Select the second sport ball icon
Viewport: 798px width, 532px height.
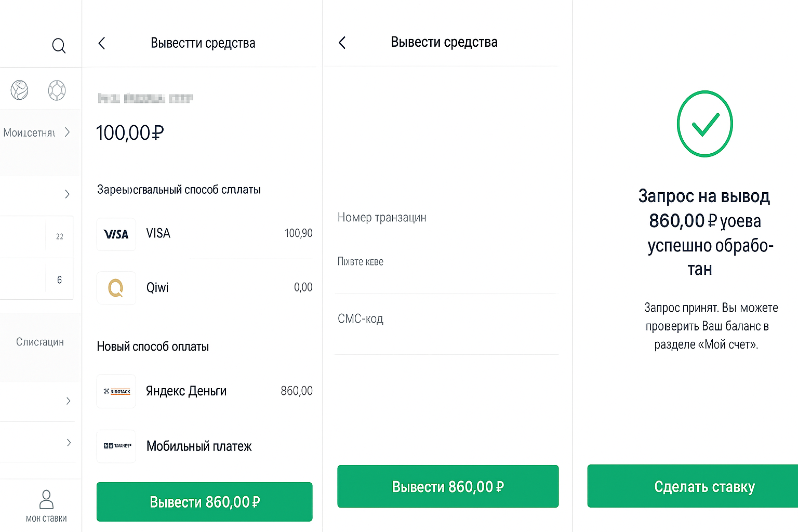click(57, 89)
